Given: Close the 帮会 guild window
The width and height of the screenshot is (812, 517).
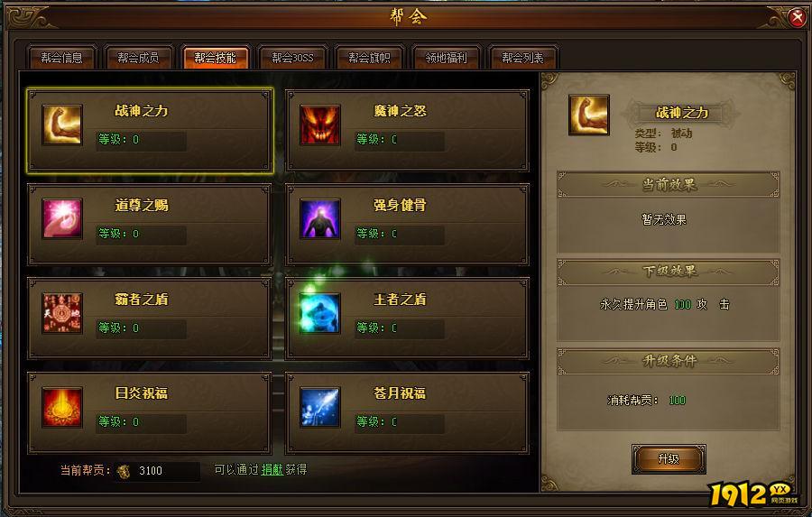Looking at the screenshot, I should (798, 18).
